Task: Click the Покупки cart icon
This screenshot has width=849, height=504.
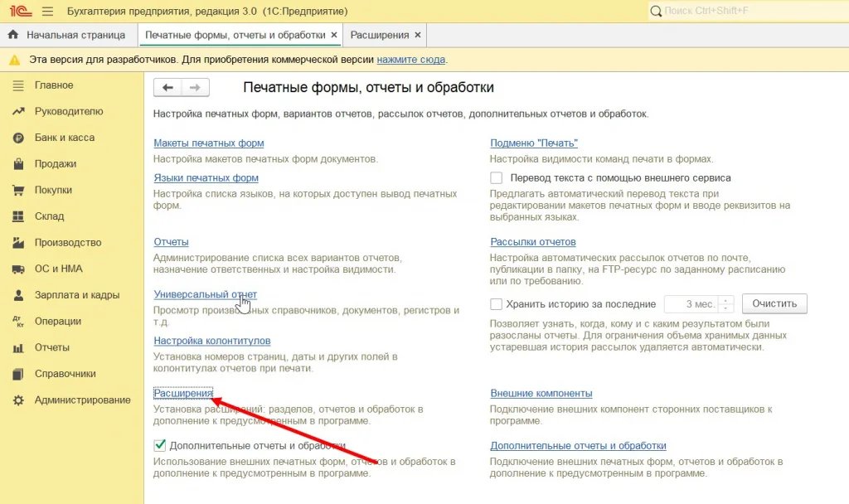Action: [x=18, y=190]
